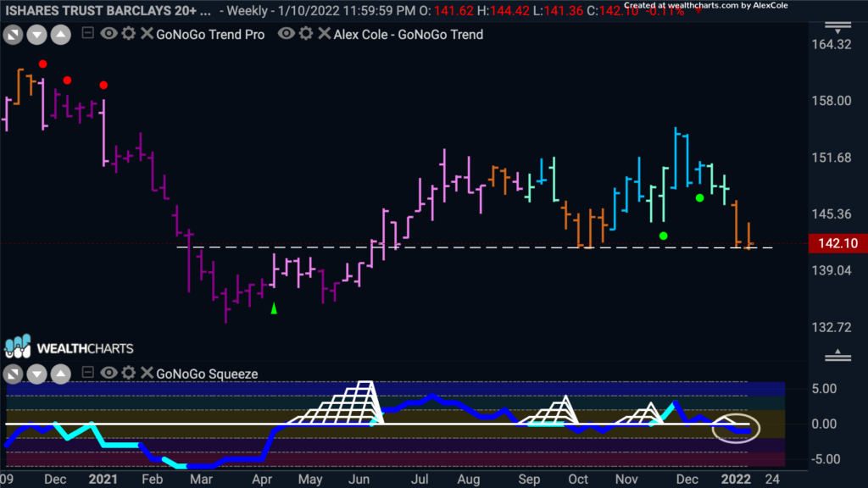Move the GoNoGo Squeeze pane down
The image size is (868, 488).
pyautogui.click(x=36, y=374)
